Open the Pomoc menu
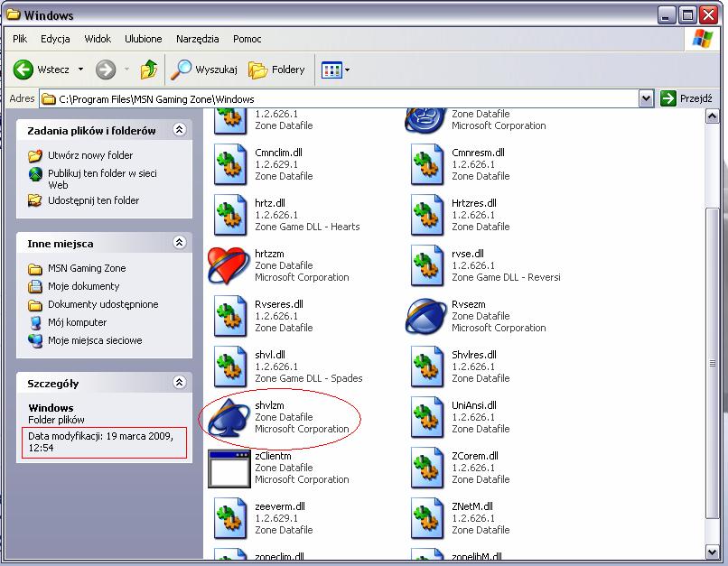 pyautogui.click(x=247, y=39)
